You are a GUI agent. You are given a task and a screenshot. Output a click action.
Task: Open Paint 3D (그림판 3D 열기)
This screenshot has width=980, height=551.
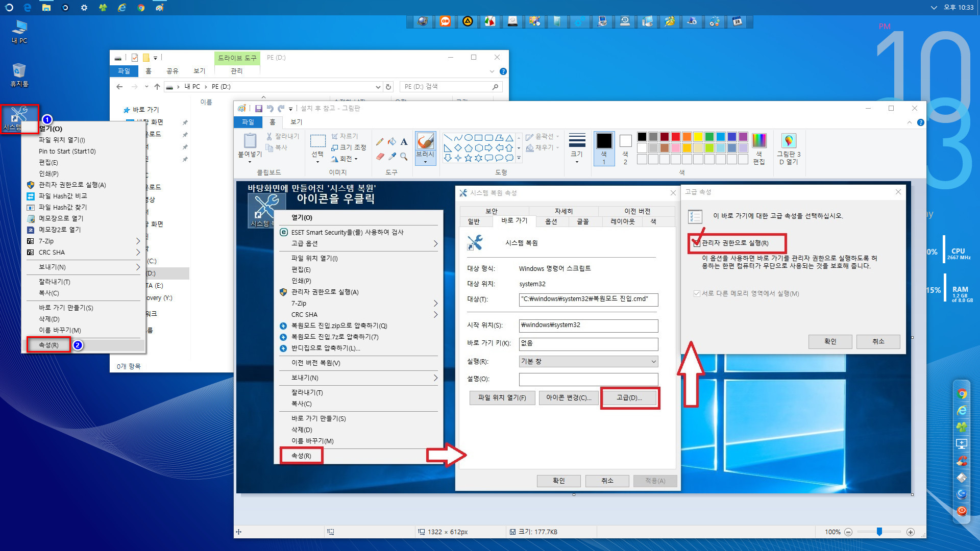point(789,148)
